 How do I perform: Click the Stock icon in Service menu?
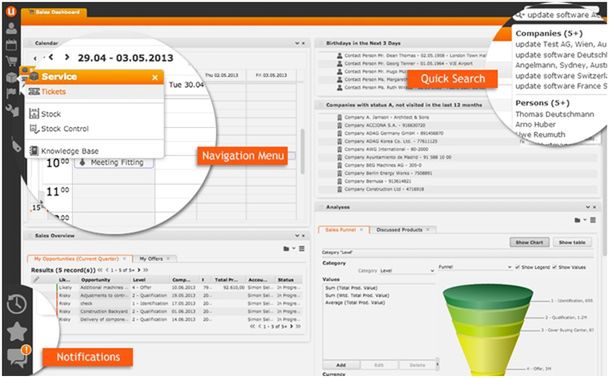coord(34,113)
